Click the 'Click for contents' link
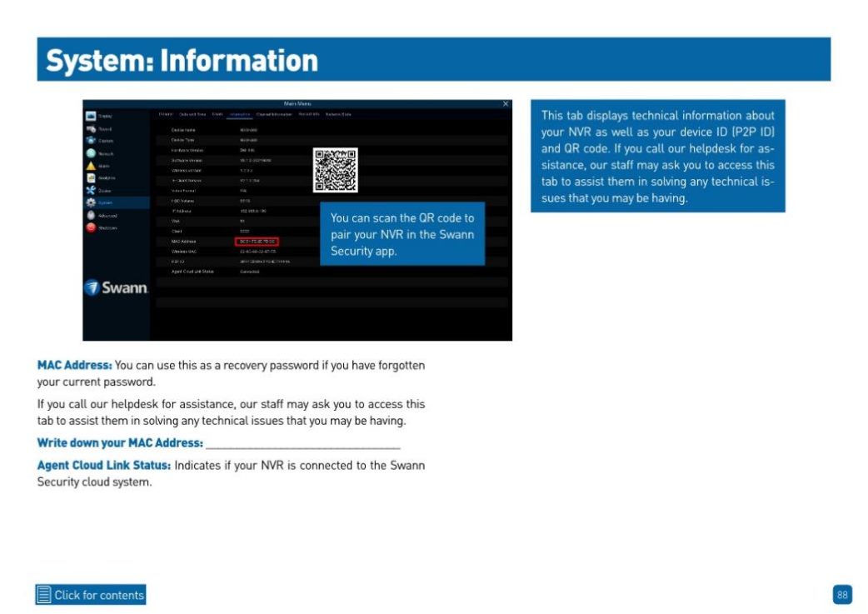 coord(99,595)
